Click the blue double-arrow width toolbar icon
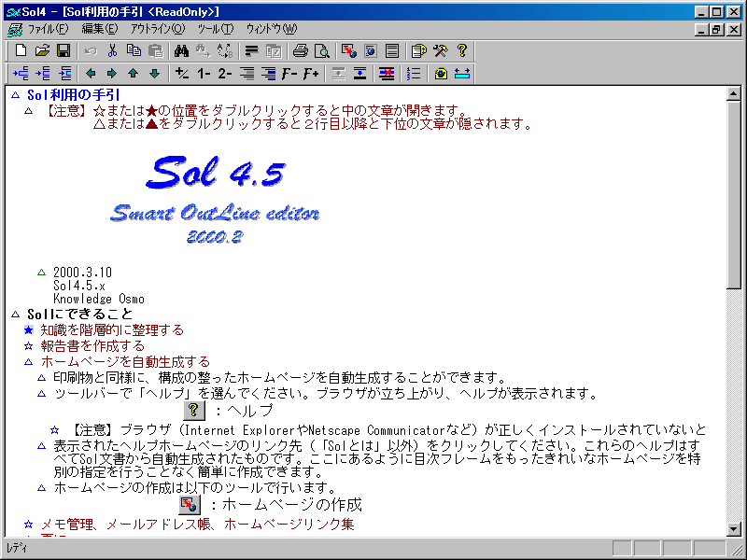Image resolution: width=747 pixels, height=560 pixels. [462, 74]
